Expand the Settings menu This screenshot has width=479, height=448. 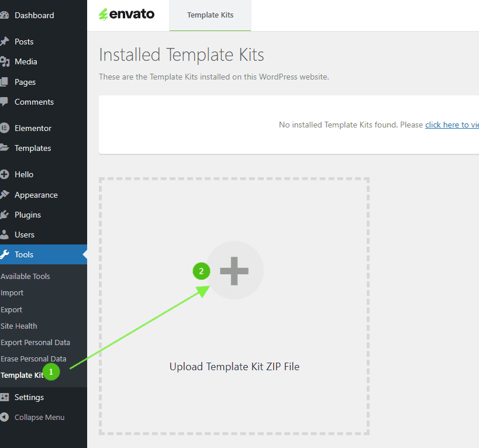tap(29, 397)
